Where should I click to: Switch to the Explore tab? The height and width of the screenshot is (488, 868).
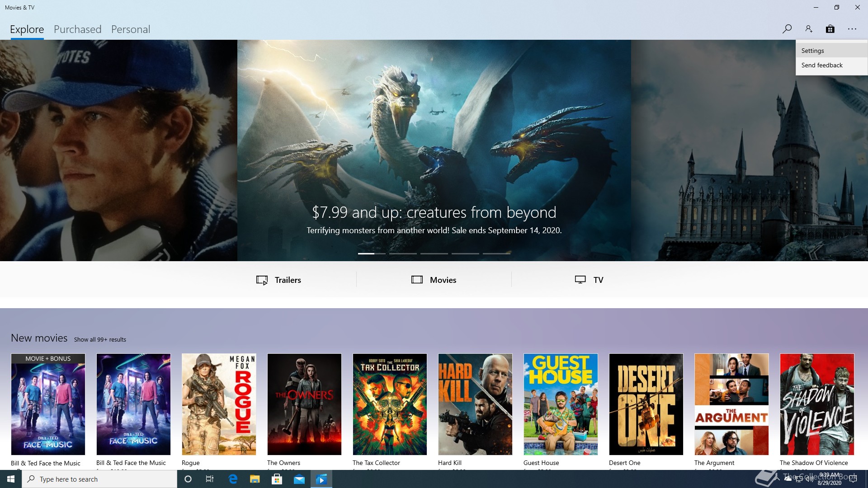point(27,29)
